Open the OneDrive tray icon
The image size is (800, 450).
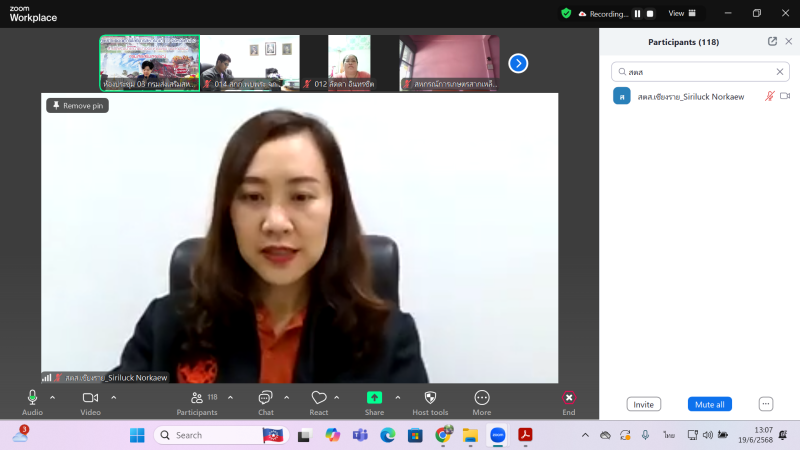[x=605, y=435]
